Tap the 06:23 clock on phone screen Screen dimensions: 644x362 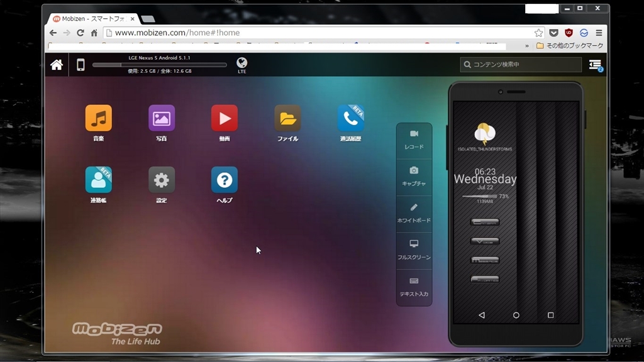(x=485, y=172)
